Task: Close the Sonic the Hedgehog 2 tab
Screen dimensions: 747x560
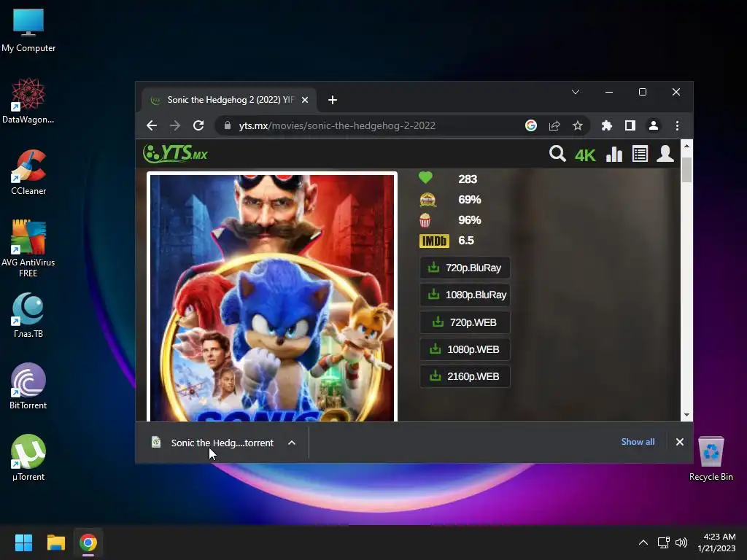Action: (305, 100)
